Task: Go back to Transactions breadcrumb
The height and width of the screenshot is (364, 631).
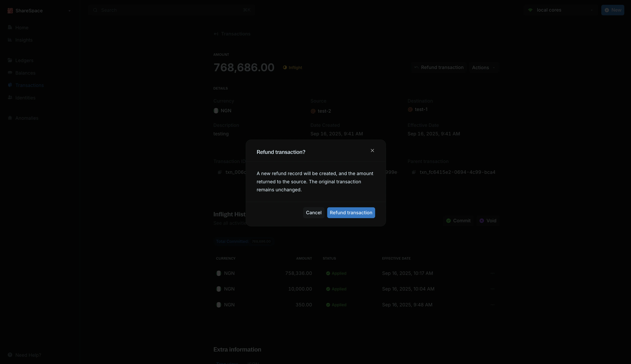Action: coord(236,34)
